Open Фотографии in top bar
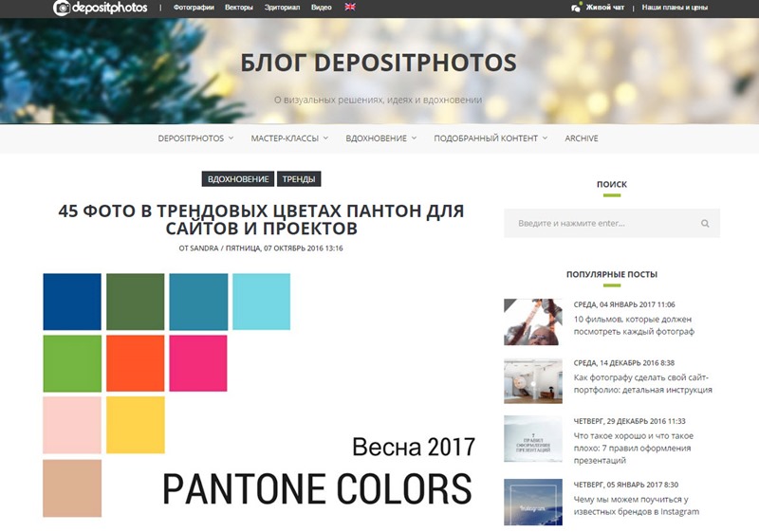The image size is (759, 532). pyautogui.click(x=194, y=8)
